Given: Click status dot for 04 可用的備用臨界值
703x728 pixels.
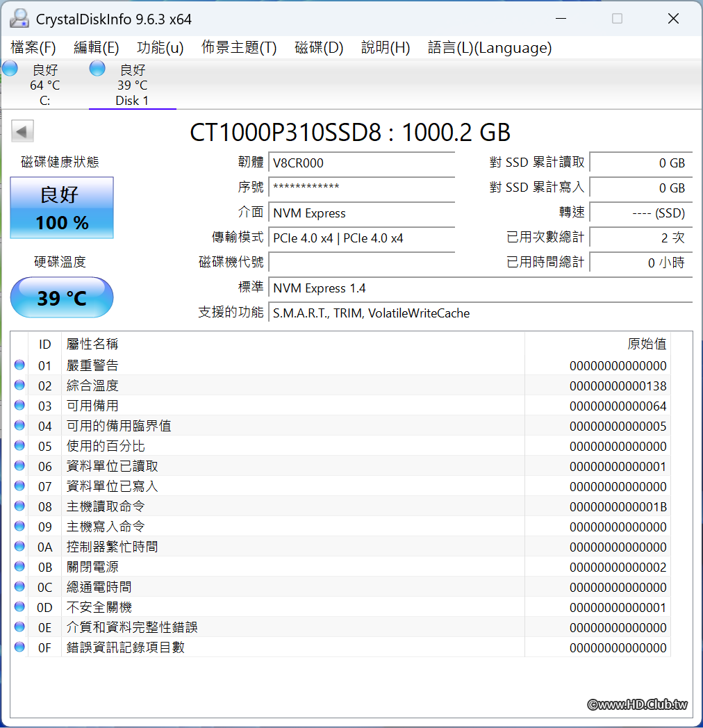Looking at the screenshot, I should (19, 425).
